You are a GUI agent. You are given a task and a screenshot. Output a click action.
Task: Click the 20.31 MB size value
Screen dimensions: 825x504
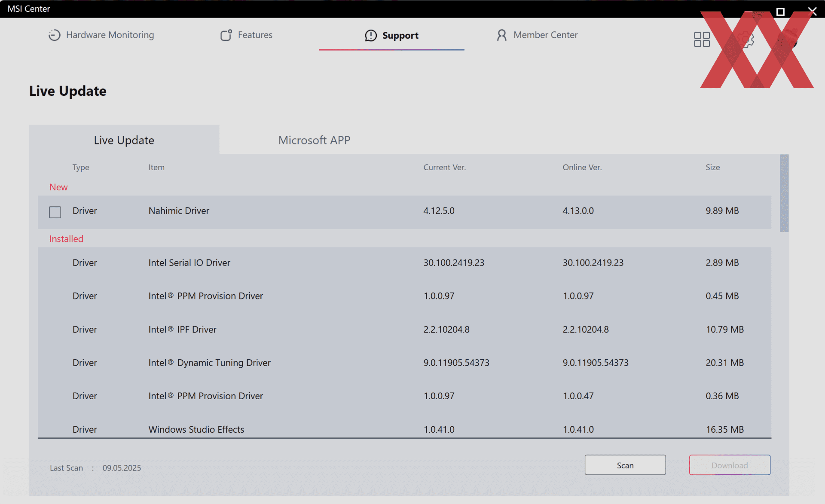(724, 363)
